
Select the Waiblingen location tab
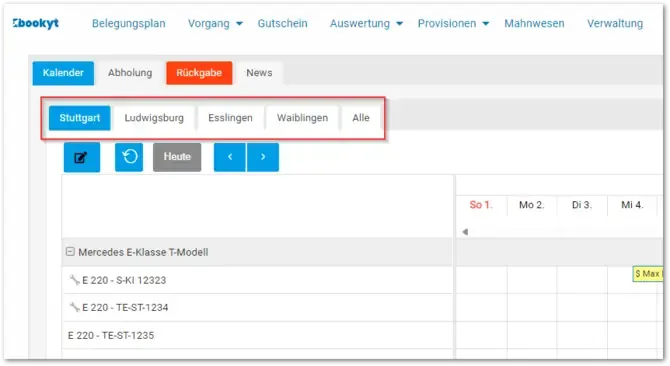point(303,118)
